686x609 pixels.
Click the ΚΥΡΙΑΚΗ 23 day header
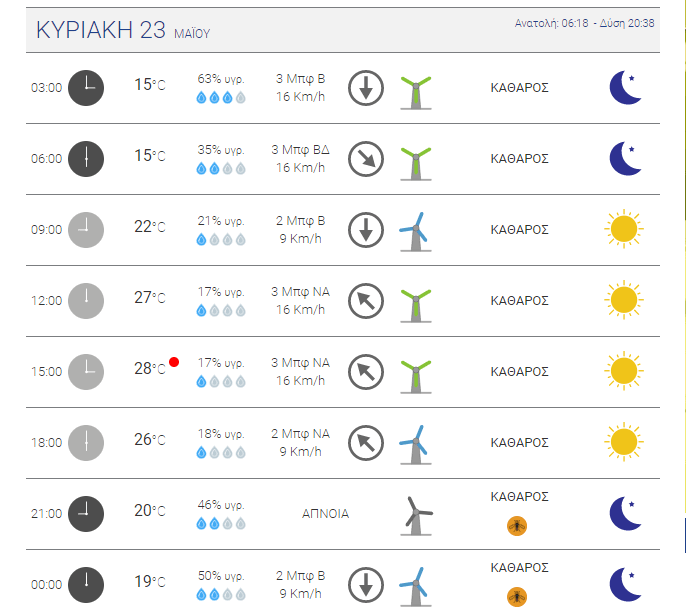tap(123, 30)
